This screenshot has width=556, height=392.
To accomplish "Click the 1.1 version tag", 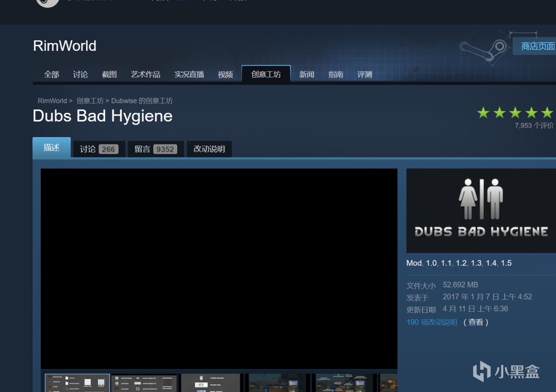I will (x=446, y=263).
